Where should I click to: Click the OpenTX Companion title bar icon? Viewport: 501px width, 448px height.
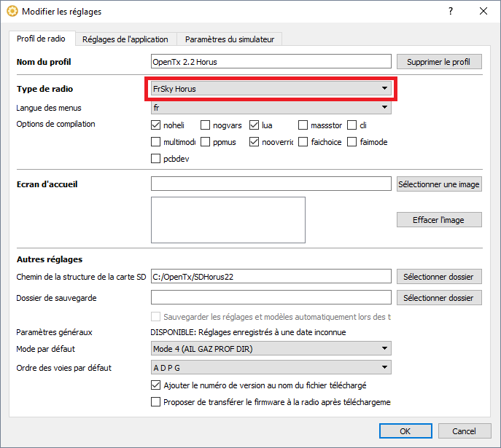12,12
